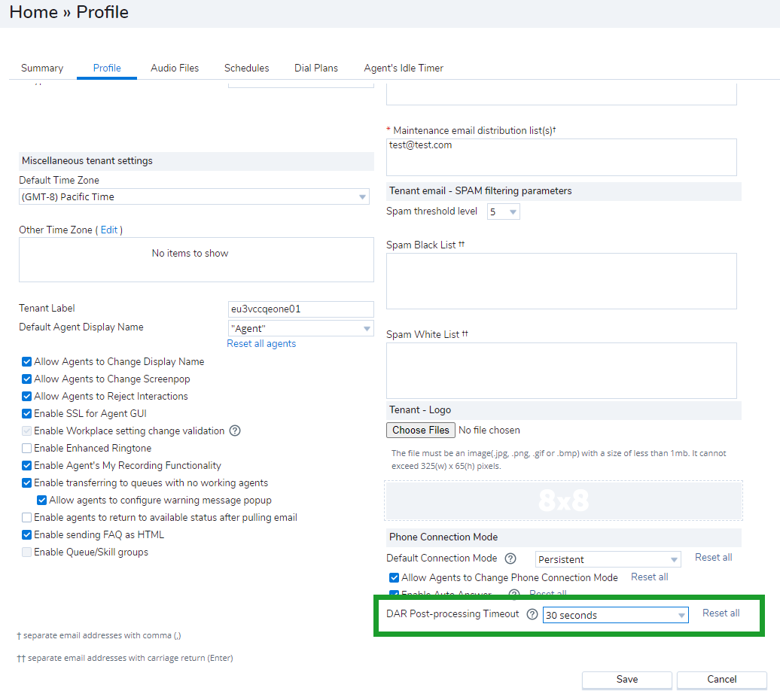Open Default Agent Display Name dropdown
The width and height of the screenshot is (780, 700).
click(300, 328)
